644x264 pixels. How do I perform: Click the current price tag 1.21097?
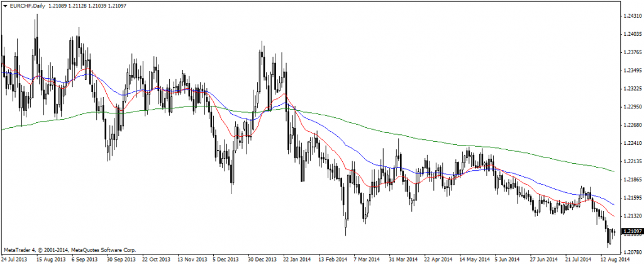pyautogui.click(x=631, y=232)
